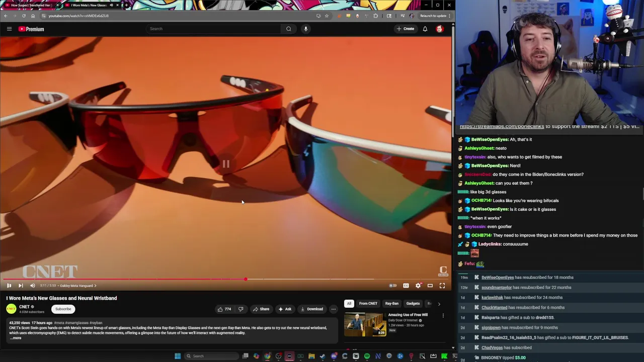Go to the browser home page

coord(33,16)
